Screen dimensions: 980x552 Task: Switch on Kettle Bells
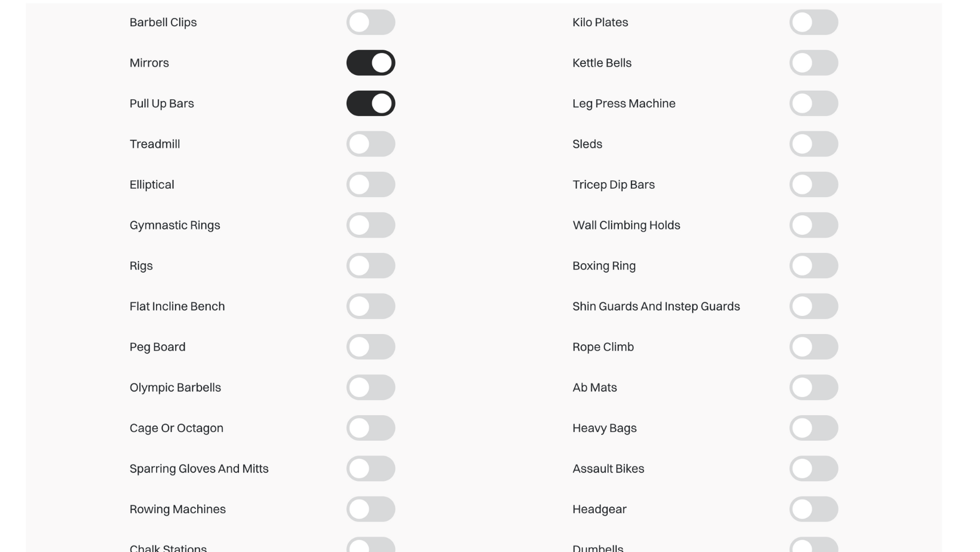click(813, 63)
